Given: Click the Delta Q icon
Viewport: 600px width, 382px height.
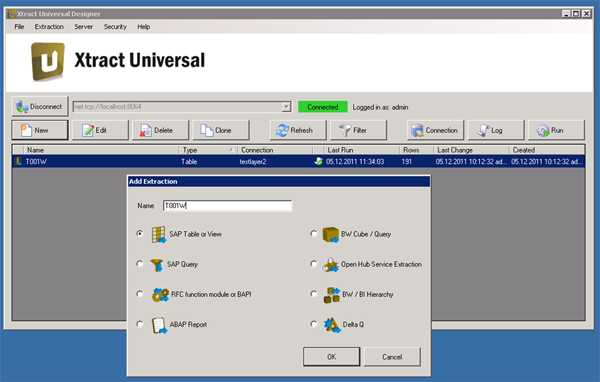Looking at the screenshot, I should (x=332, y=325).
